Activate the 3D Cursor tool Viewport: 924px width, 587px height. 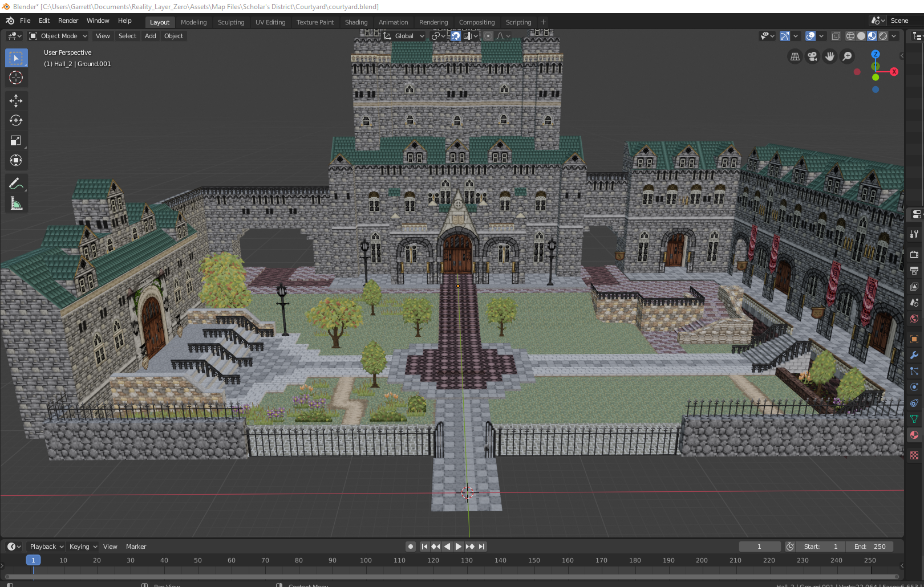16,78
